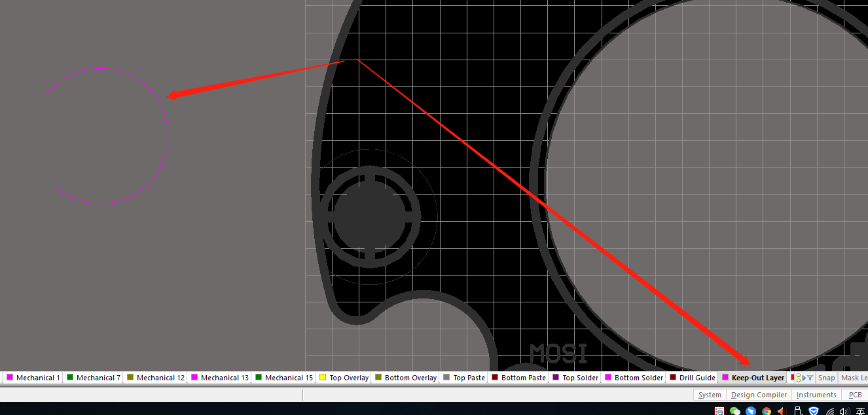Open the Mask Level button
Image resolution: width=868 pixels, height=415 pixels.
coord(854,378)
